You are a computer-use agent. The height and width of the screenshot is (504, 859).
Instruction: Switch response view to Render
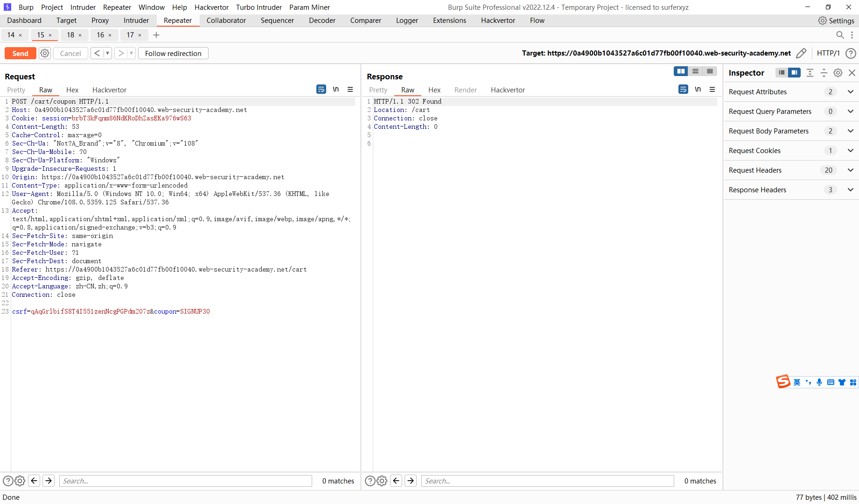click(466, 90)
